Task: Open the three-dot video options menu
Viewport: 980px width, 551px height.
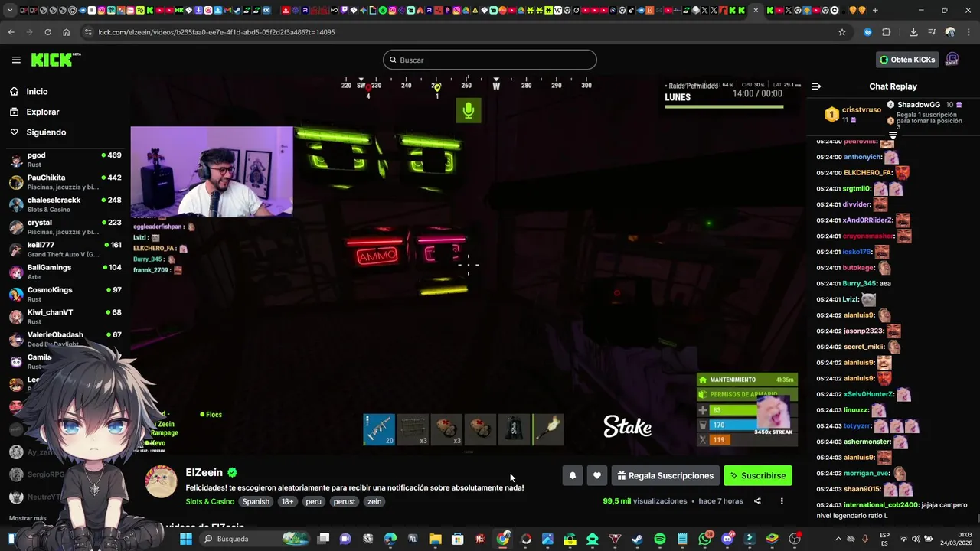Action: 782,501
